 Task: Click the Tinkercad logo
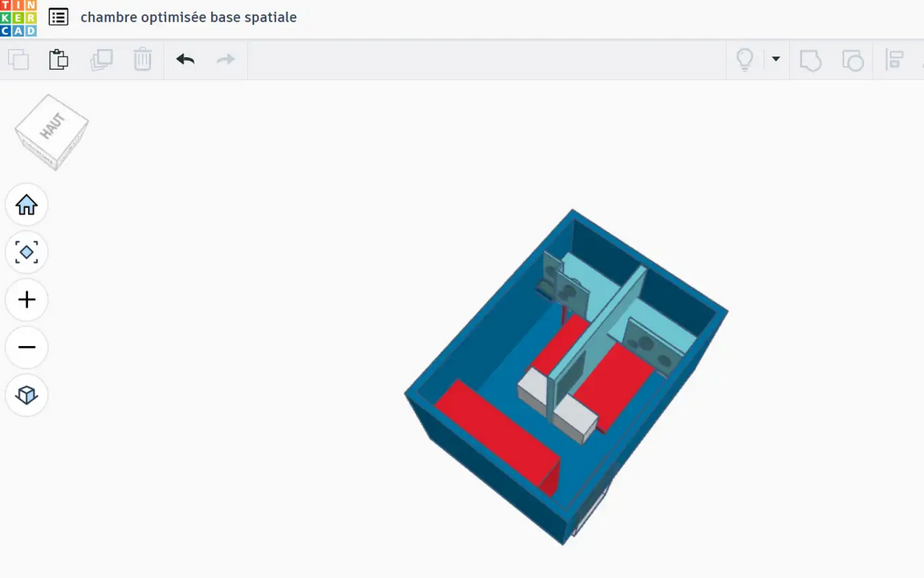coord(18,18)
